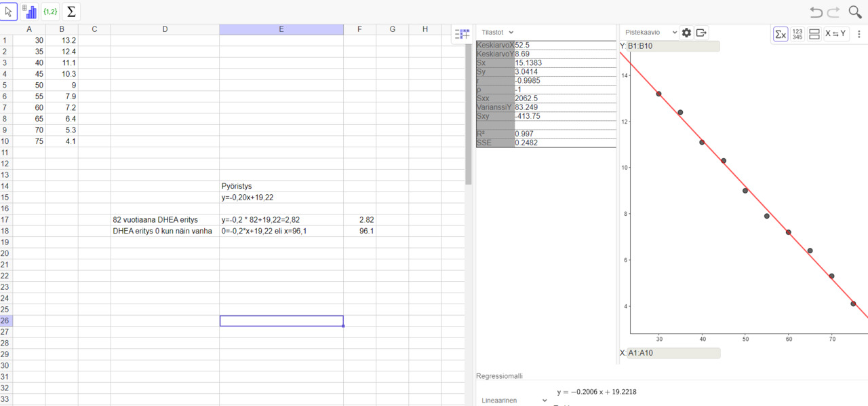
Task: Click the X data range A1:A10 field
Action: pyautogui.click(x=673, y=353)
